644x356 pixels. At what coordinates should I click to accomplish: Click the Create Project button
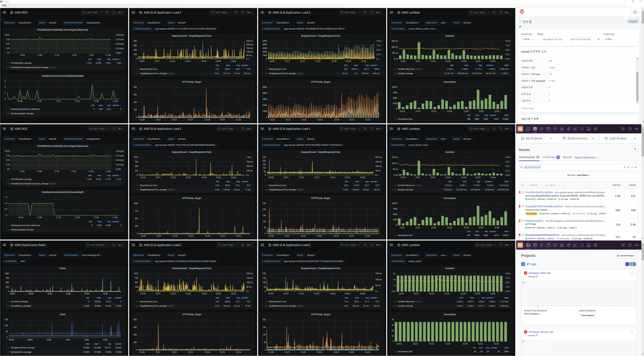pos(625,256)
